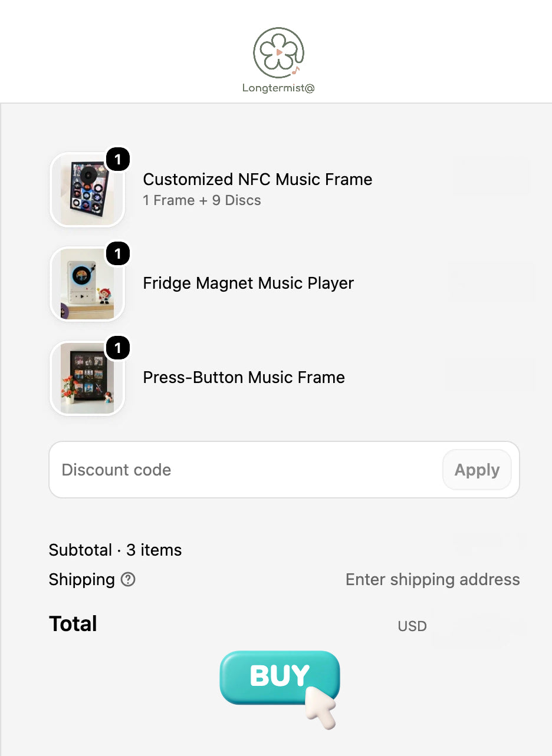
Task: Click quantity badge on Press-Button Music Frame
Action: pos(118,348)
